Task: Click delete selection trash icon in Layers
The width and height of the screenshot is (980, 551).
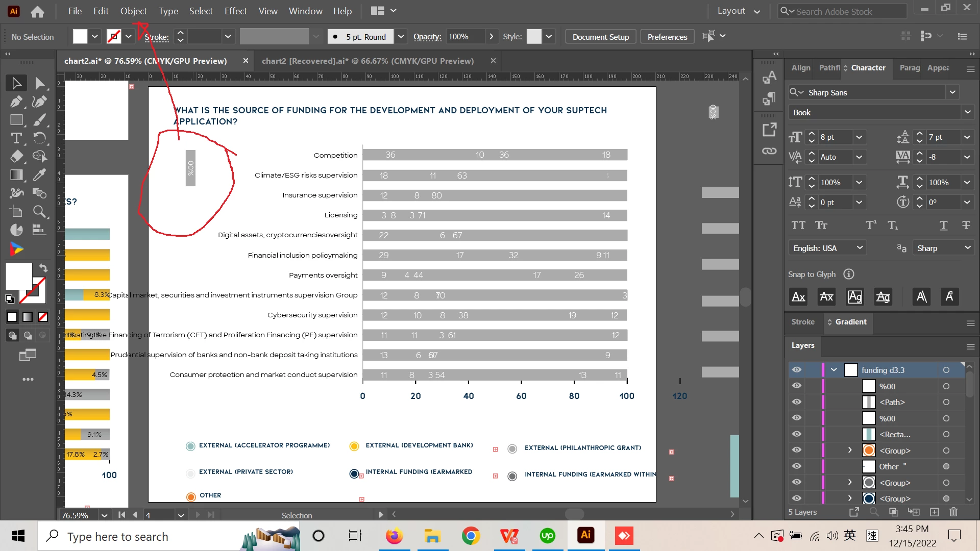Action: click(x=953, y=512)
